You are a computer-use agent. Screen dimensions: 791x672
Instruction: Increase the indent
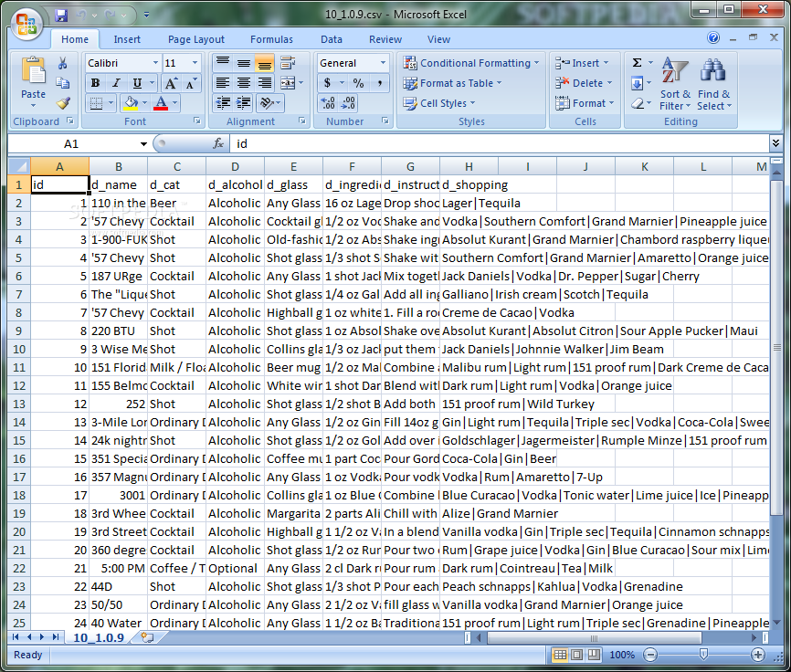pos(244,103)
